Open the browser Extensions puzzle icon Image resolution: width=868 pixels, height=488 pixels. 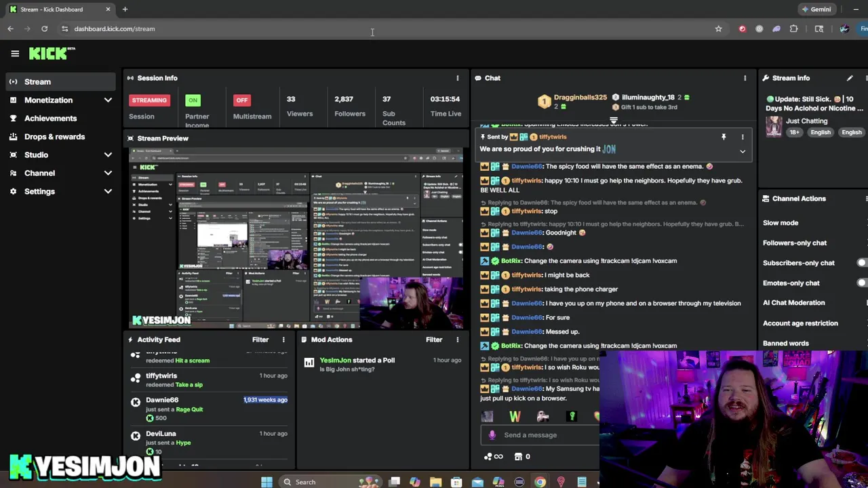point(793,28)
